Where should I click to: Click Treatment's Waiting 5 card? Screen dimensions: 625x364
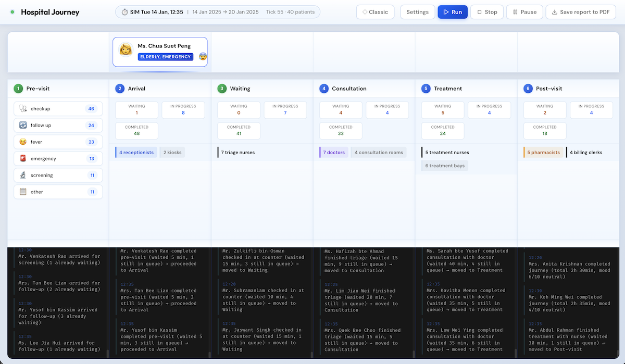(x=443, y=110)
